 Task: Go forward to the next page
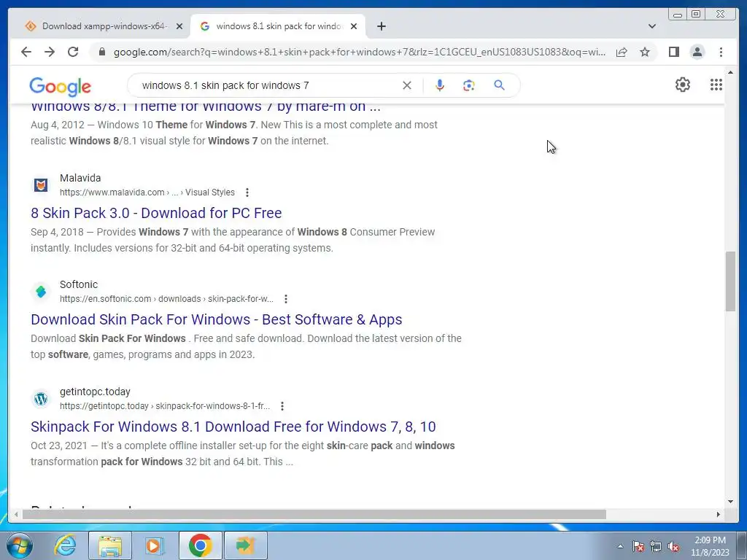50,52
